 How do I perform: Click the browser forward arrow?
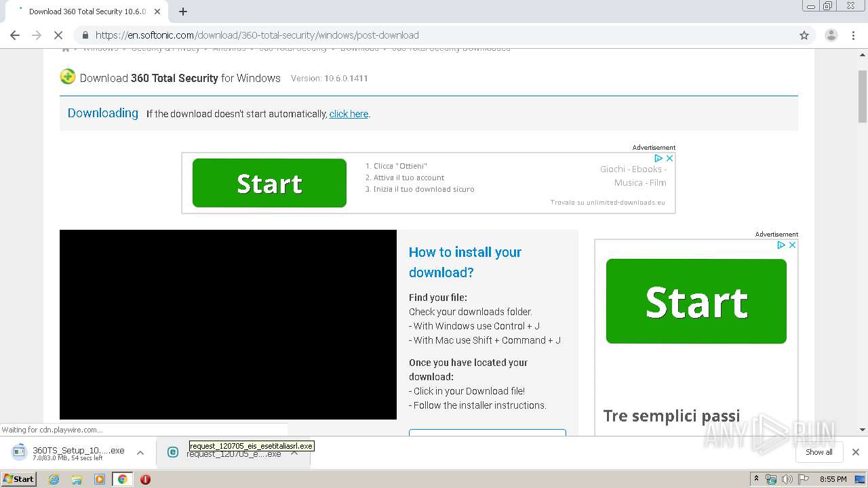(x=37, y=35)
